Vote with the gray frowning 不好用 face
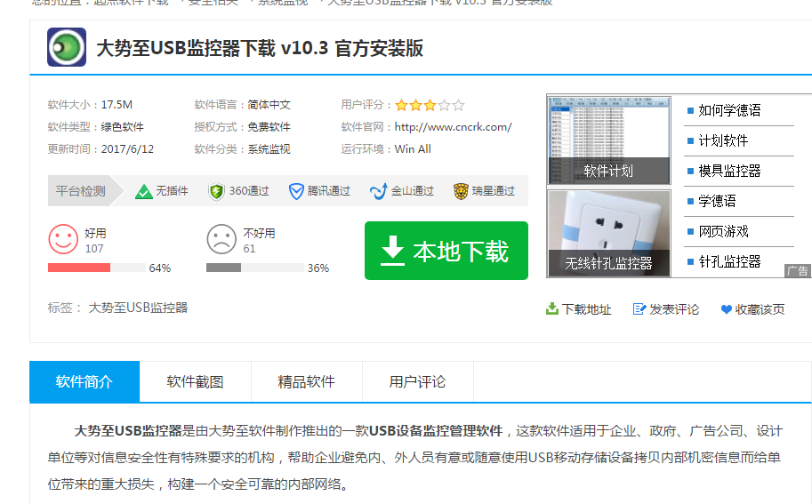The width and height of the screenshot is (812, 504). point(221,239)
